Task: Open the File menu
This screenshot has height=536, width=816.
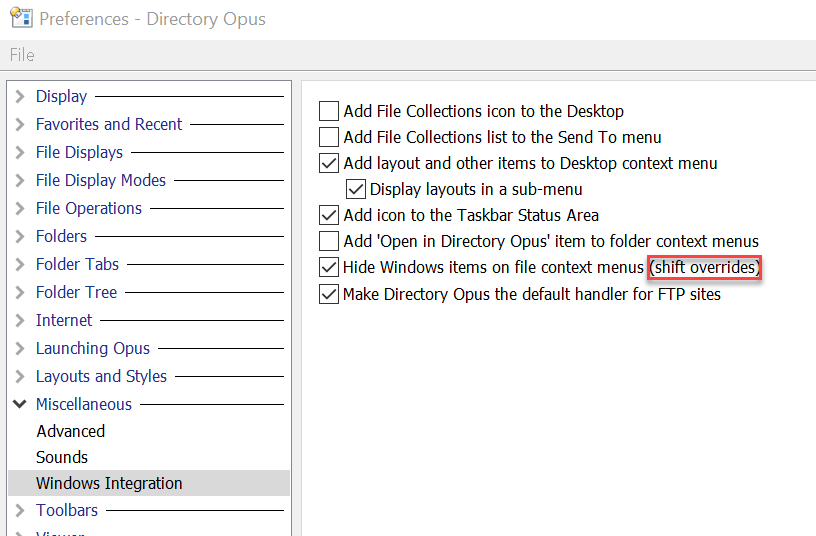Action: (22, 55)
